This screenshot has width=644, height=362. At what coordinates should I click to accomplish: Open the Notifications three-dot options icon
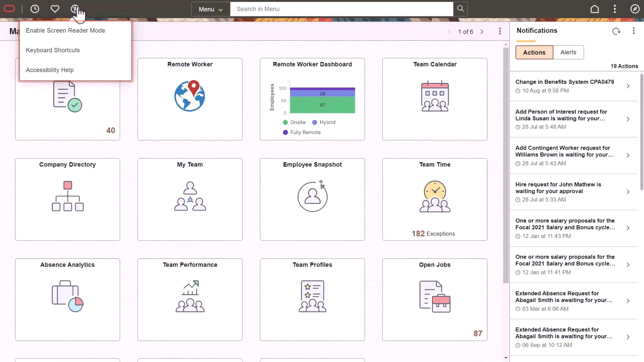[x=634, y=31]
